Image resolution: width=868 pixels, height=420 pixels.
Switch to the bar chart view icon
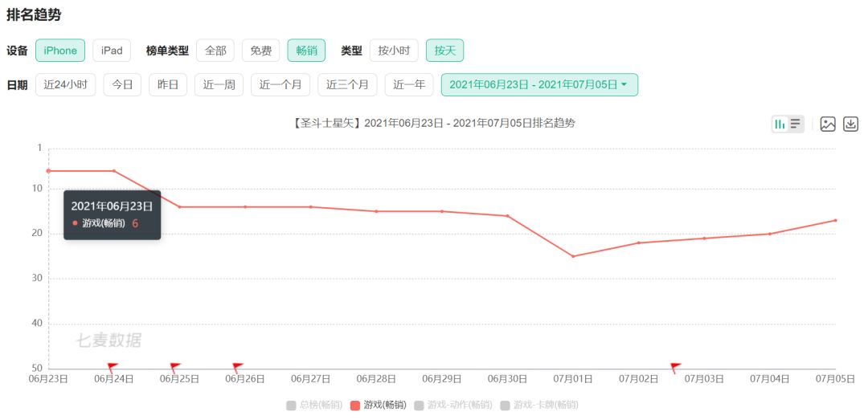780,124
